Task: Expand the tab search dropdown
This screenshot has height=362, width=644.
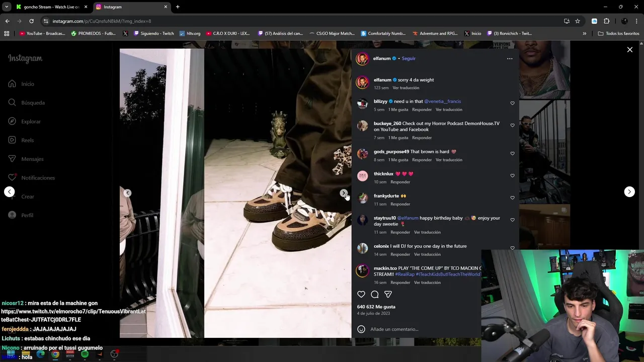Action: (7, 7)
